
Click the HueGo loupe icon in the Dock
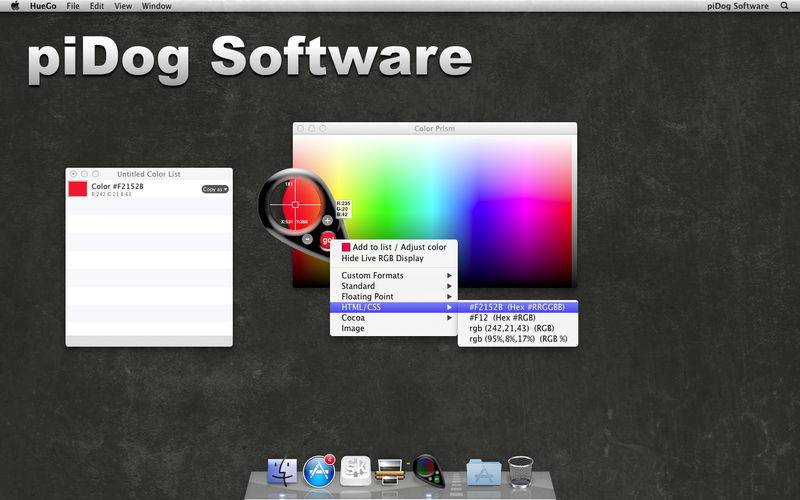pos(429,470)
